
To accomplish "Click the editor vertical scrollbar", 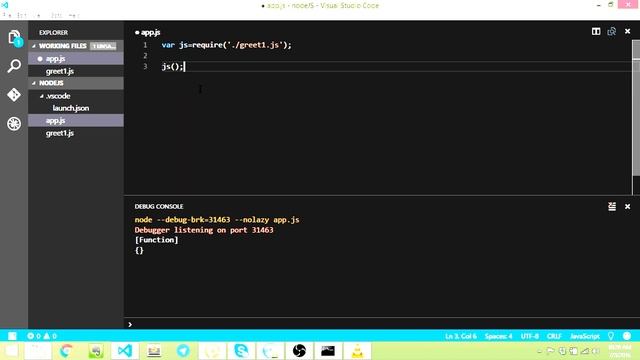I will click(636, 108).
